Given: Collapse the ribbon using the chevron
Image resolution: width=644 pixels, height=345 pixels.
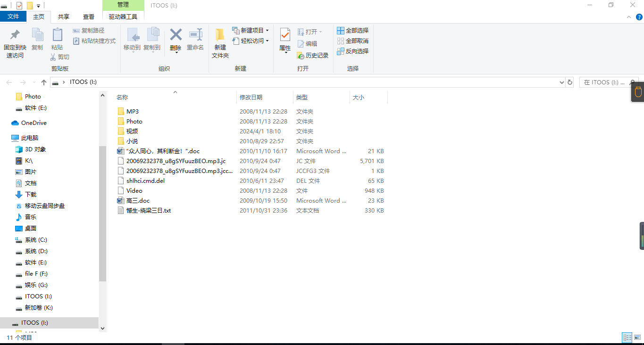Looking at the screenshot, I should click(x=628, y=17).
